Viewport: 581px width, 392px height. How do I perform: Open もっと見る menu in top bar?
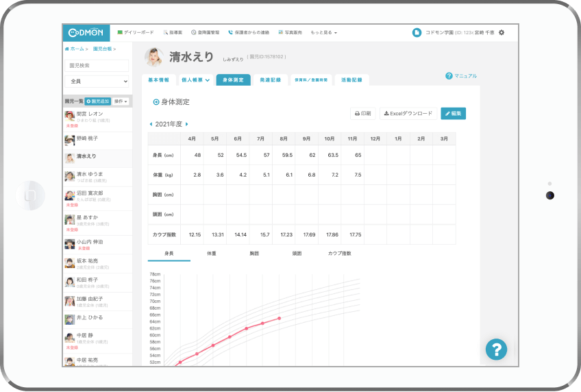(x=323, y=32)
